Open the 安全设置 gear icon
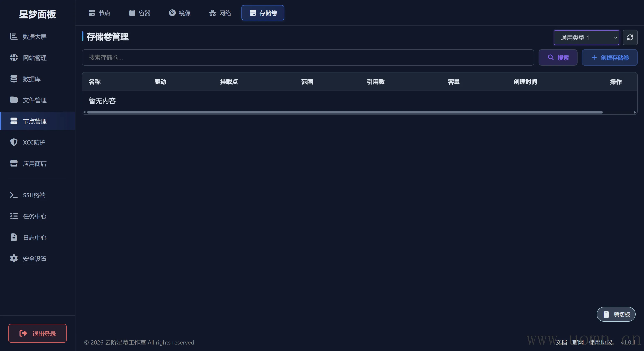644x351 pixels. click(14, 258)
